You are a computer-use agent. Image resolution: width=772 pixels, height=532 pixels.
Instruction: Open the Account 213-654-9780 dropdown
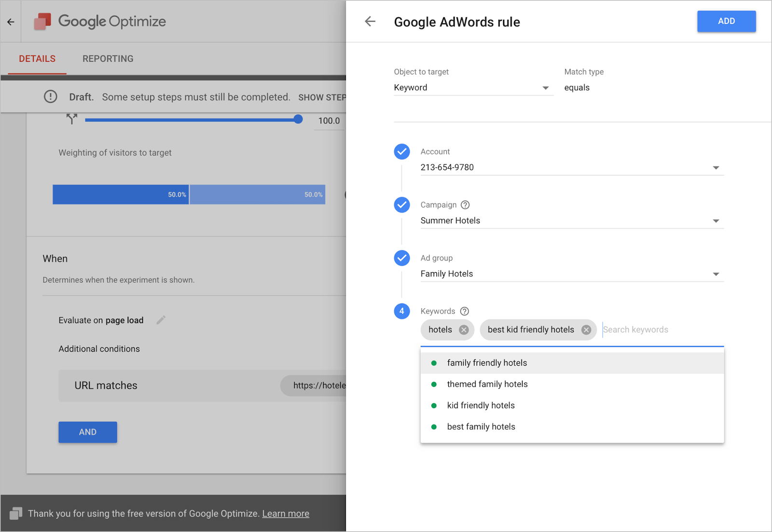572,167
